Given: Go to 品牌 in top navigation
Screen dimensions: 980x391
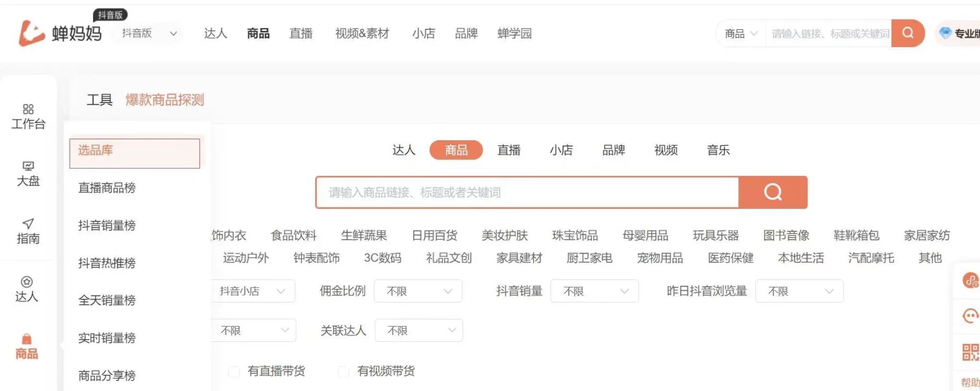Looking at the screenshot, I should coord(466,33).
